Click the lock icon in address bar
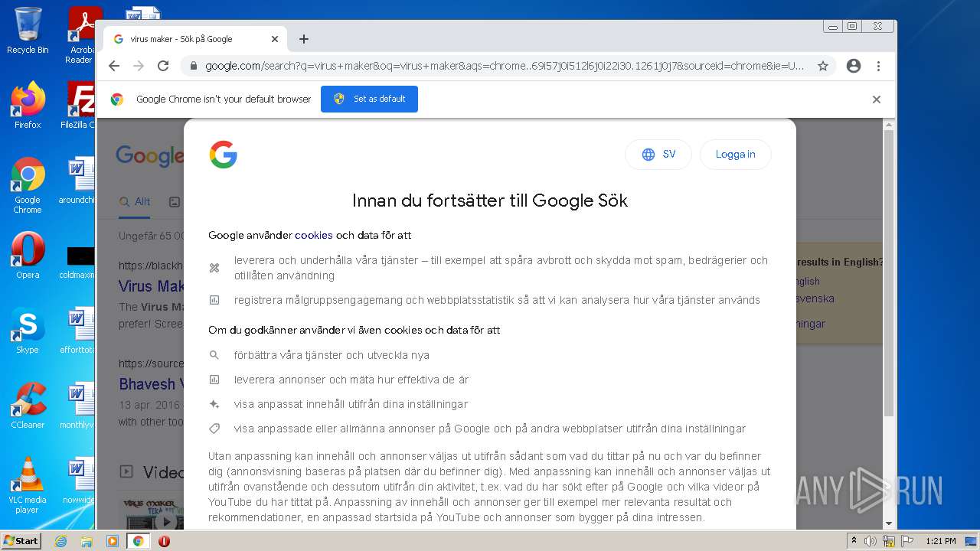980x551 pixels. click(x=194, y=66)
